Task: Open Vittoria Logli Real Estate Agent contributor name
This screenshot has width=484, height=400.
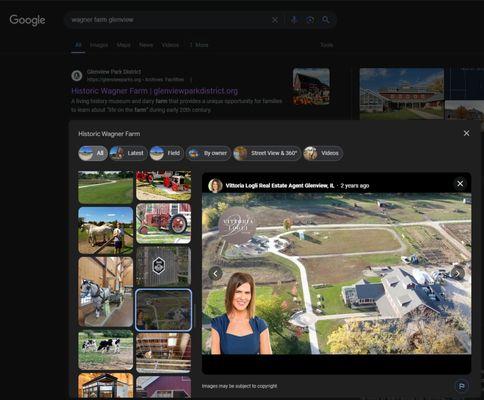Action: [280, 186]
